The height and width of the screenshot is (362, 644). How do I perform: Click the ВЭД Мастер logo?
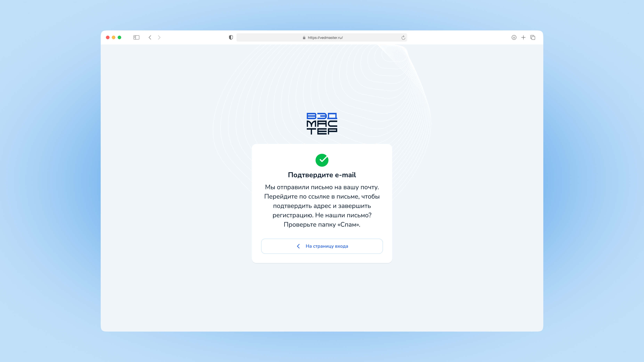(322, 124)
